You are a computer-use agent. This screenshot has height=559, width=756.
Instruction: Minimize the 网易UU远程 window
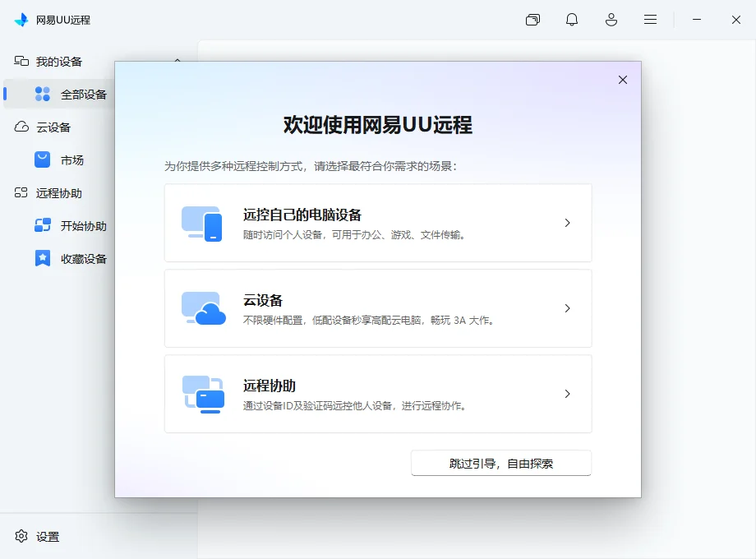pos(697,20)
